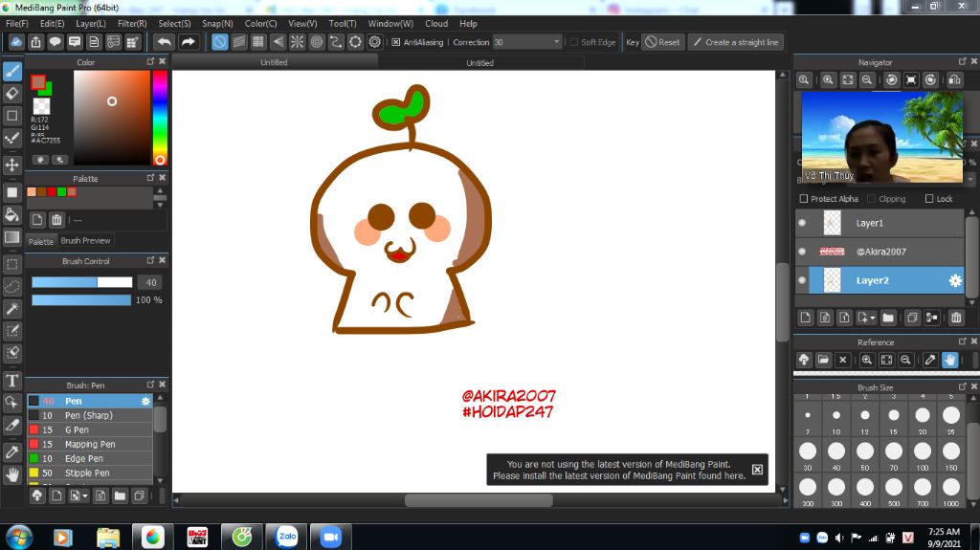The height and width of the screenshot is (550, 980).
Task: Enable the crisscross grid snap
Action: [x=258, y=42]
